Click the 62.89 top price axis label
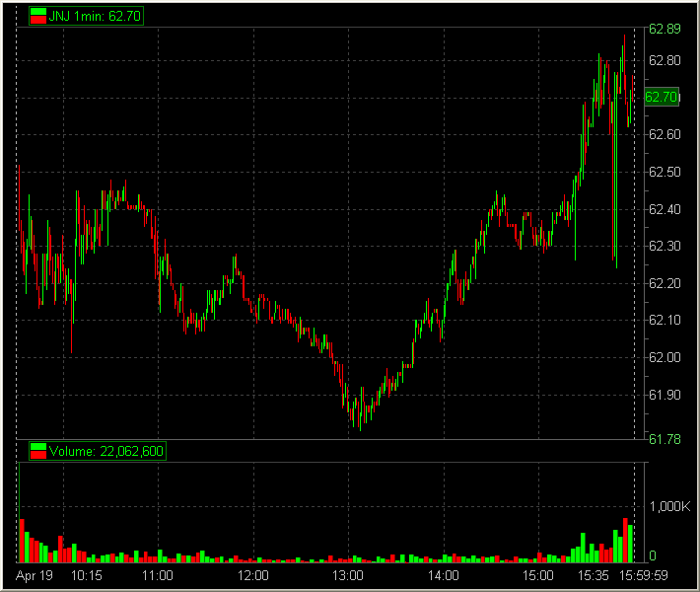The height and width of the screenshot is (592, 700). [665, 29]
